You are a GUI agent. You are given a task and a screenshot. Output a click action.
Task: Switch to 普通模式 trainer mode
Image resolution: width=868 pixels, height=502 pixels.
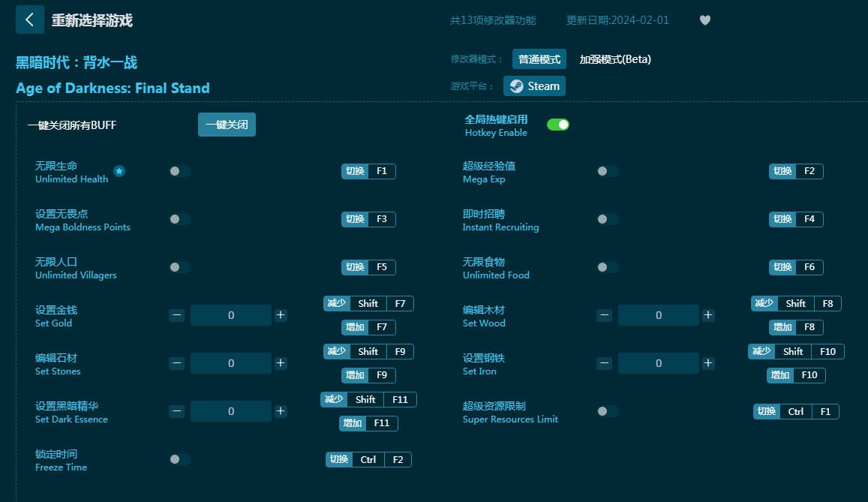[539, 59]
